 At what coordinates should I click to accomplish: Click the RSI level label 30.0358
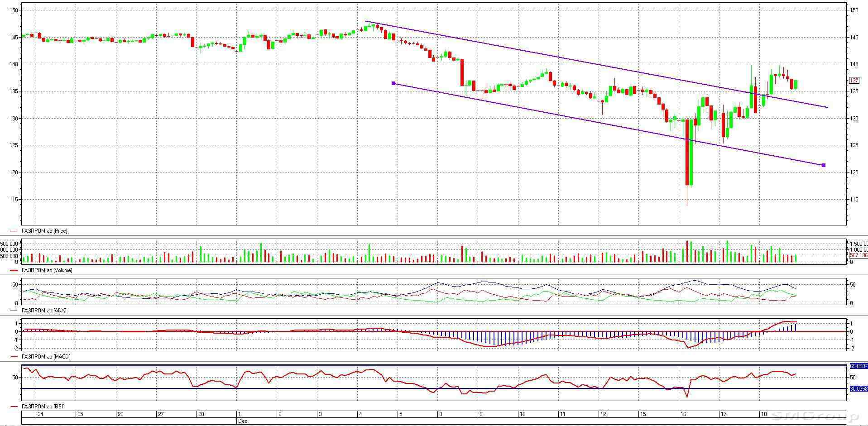pos(858,388)
